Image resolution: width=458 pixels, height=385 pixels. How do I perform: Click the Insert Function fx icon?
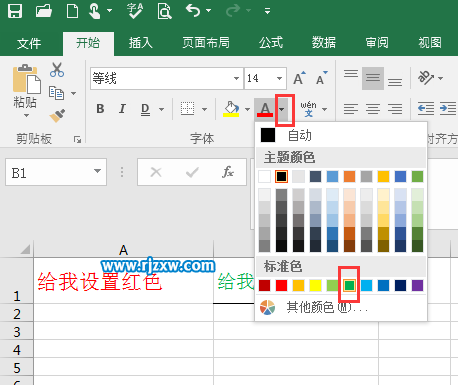(x=228, y=172)
